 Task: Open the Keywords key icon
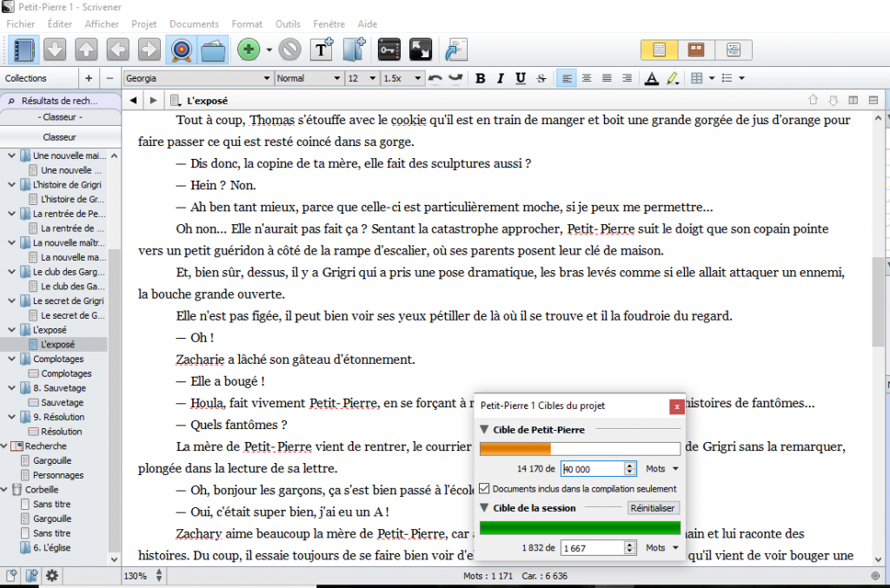[389, 50]
